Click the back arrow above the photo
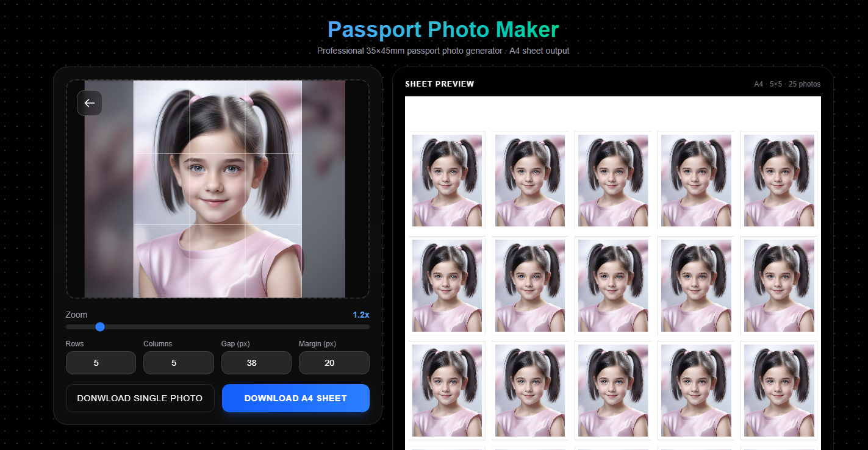 click(x=89, y=103)
